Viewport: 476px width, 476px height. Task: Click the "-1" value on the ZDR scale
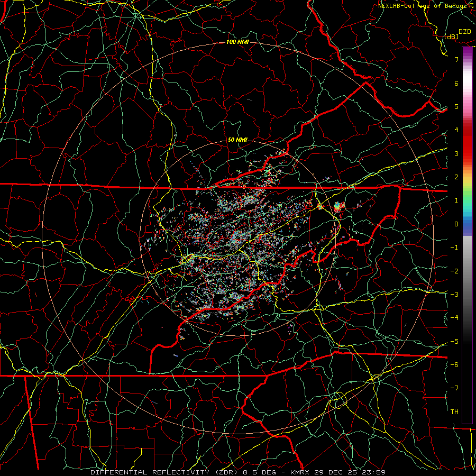coord(454,248)
